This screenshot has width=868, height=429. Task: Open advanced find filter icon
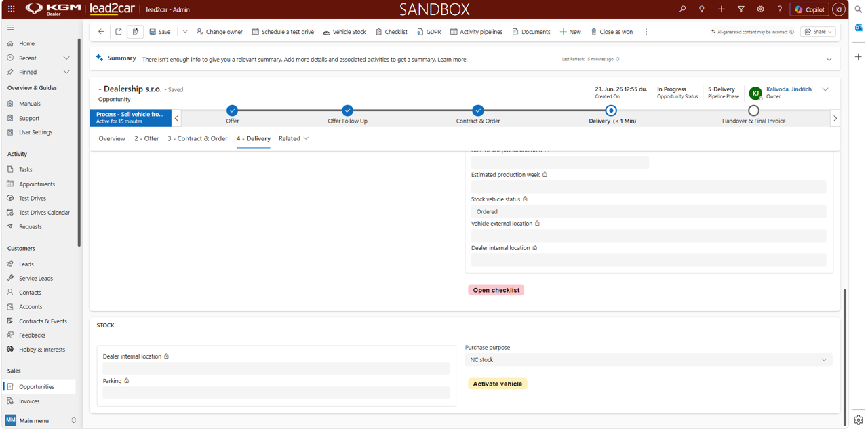click(741, 9)
